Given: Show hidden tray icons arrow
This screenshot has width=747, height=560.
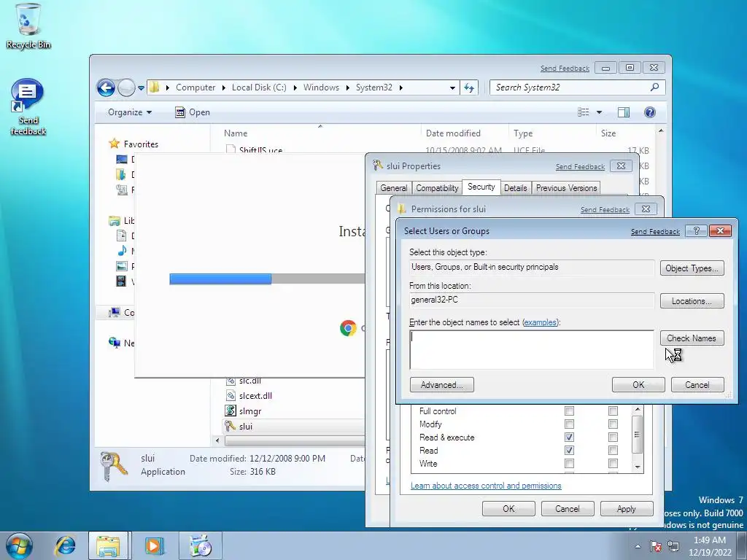Looking at the screenshot, I should click(638, 546).
